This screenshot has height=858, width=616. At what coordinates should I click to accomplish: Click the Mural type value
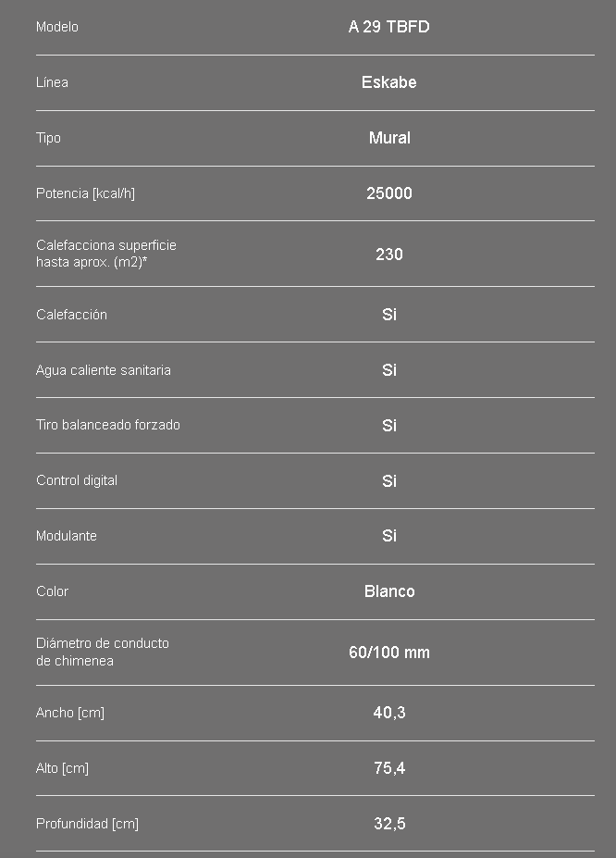(389, 138)
